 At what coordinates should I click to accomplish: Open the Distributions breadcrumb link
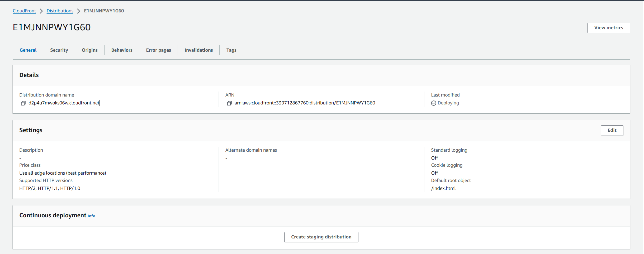(60, 11)
